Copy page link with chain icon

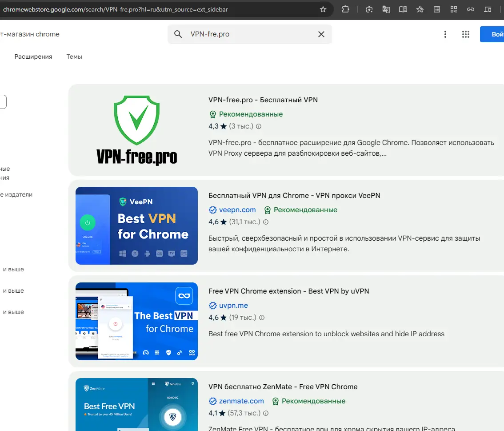tap(471, 9)
